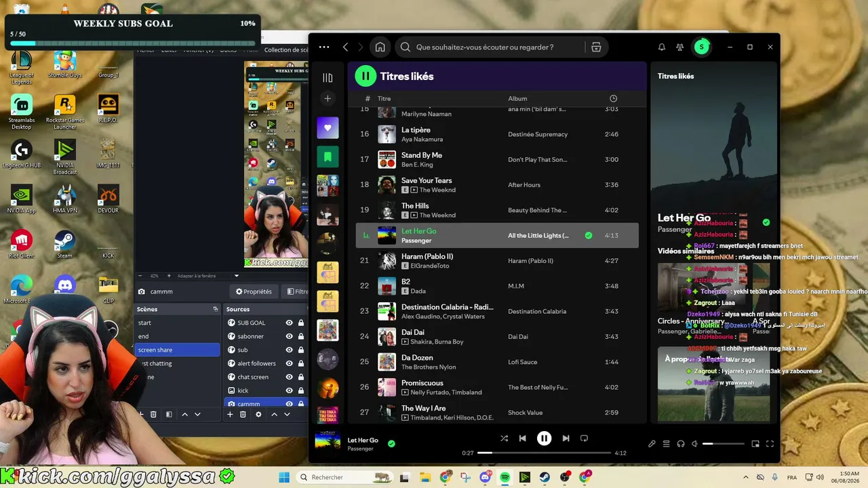Go to Spotify Home
This screenshot has width=868, height=488.
tap(380, 47)
